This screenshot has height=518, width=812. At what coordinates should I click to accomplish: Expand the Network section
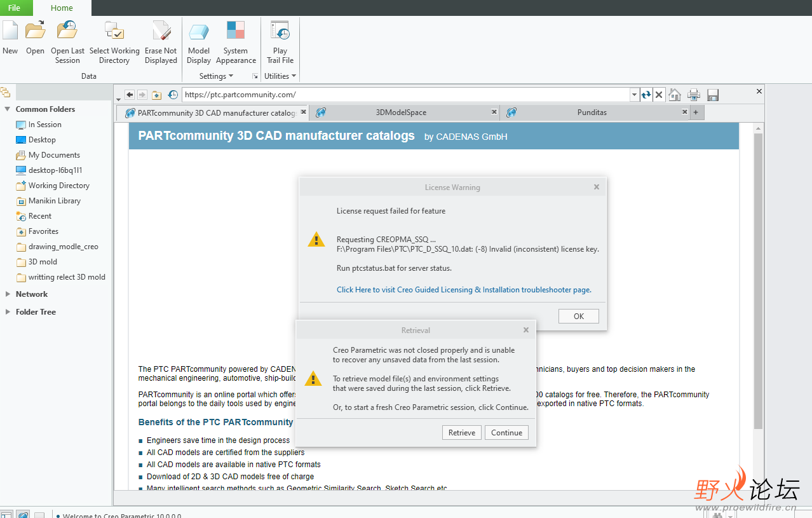[8, 294]
